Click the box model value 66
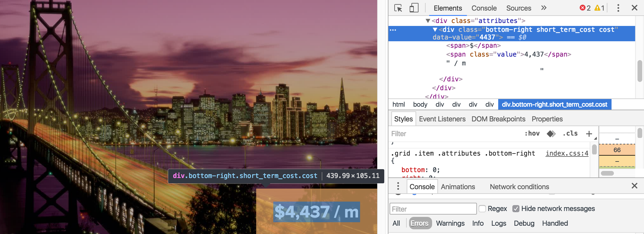This screenshot has width=644, height=234. click(x=617, y=150)
